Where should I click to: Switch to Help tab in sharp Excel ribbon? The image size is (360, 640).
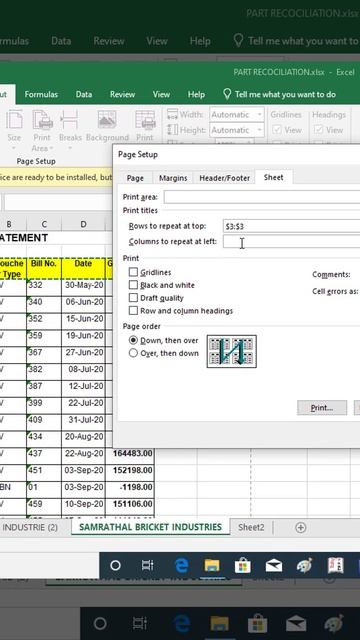(x=196, y=94)
